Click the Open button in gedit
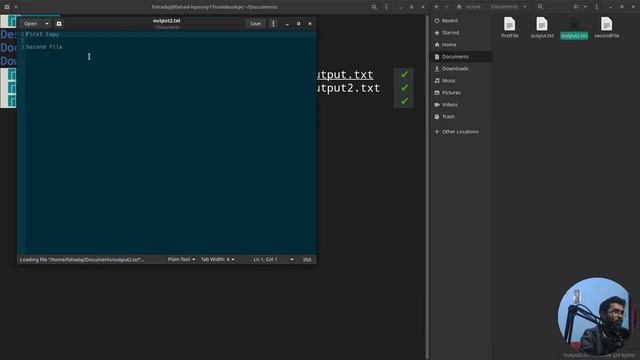The width and height of the screenshot is (640, 360). coord(30,24)
